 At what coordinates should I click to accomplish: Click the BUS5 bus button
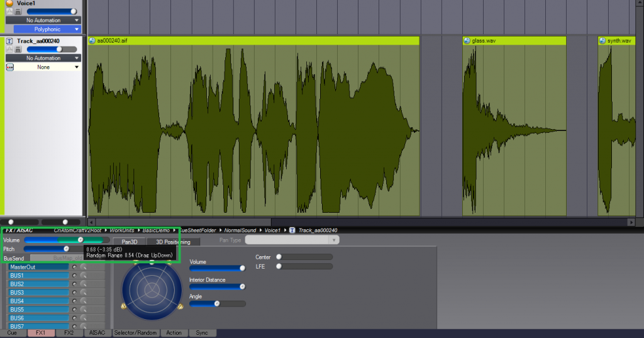[39, 310]
